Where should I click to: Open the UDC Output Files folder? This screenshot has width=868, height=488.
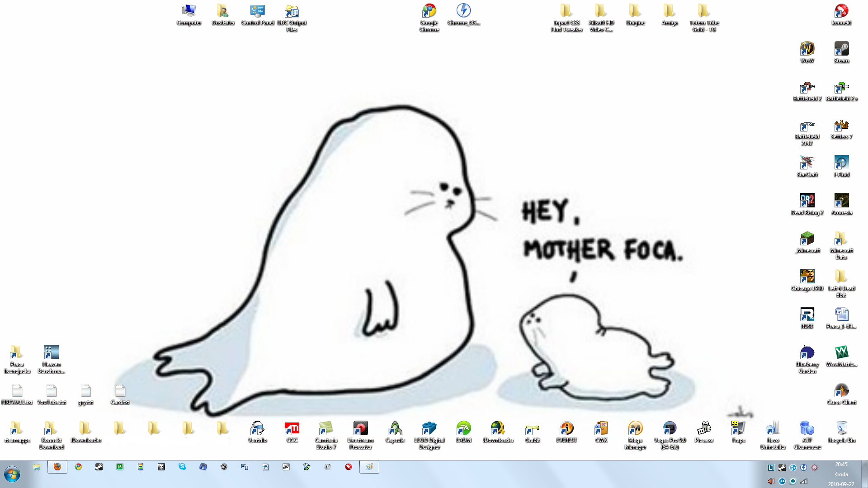click(292, 18)
